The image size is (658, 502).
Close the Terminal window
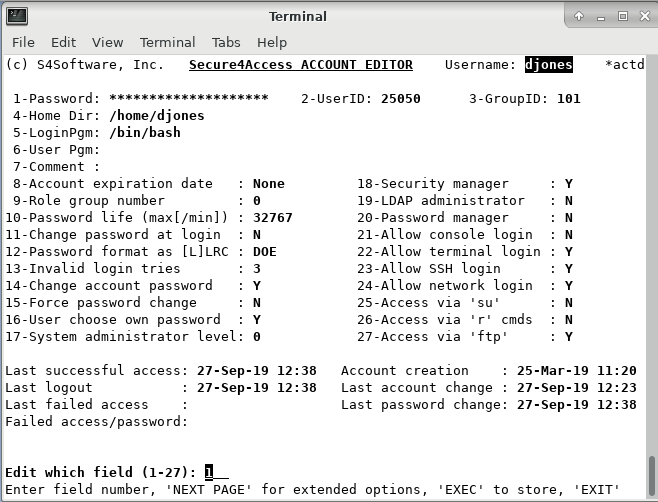[x=645, y=16]
